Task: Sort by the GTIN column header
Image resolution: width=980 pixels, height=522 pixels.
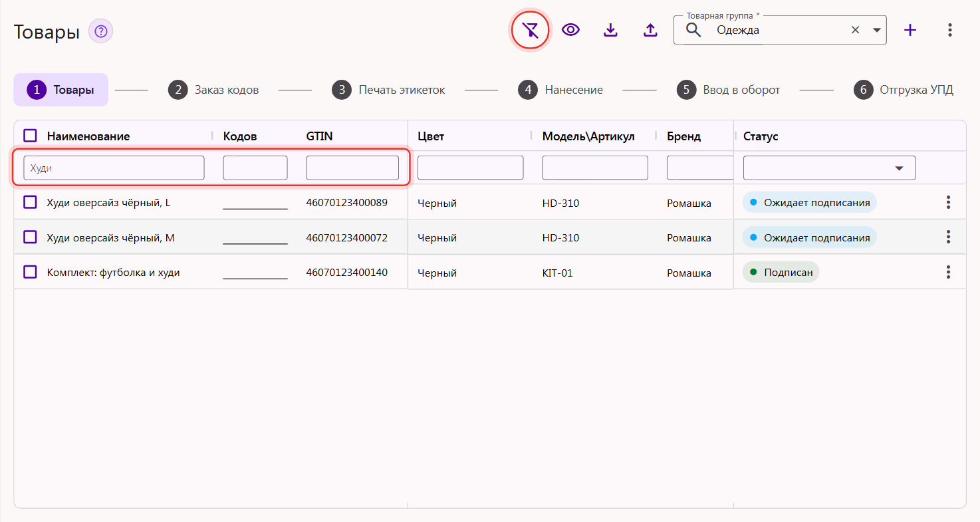Action: pos(319,136)
